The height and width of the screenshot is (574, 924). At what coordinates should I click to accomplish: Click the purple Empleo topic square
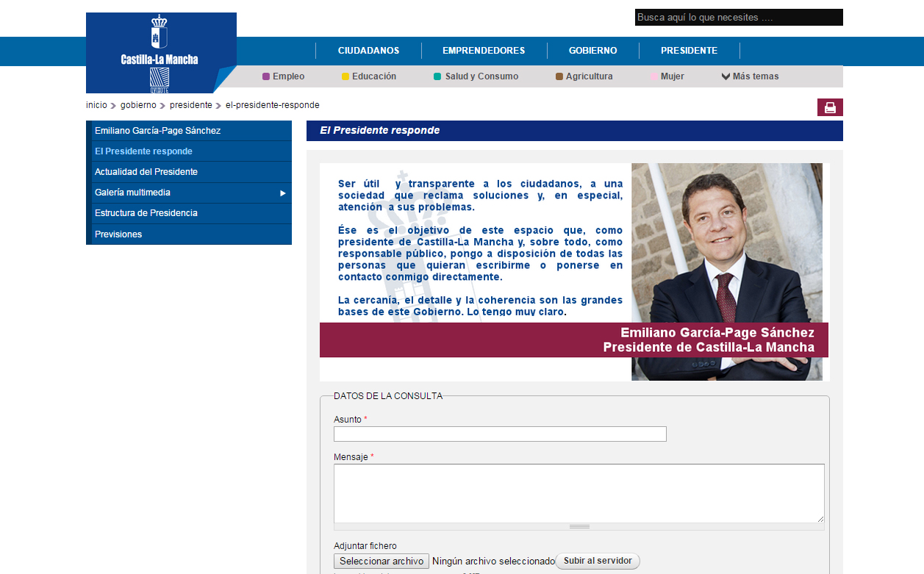click(266, 76)
